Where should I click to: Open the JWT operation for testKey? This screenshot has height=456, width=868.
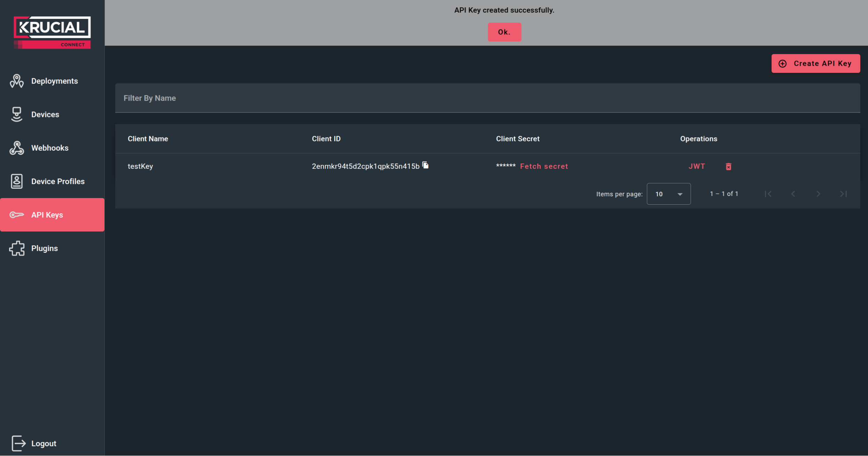tap(697, 166)
